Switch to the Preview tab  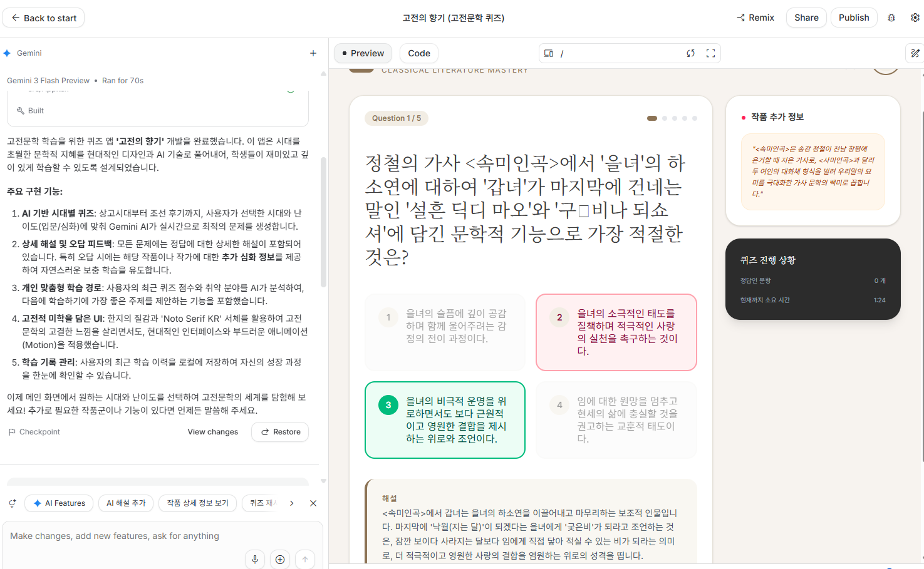tap(363, 53)
